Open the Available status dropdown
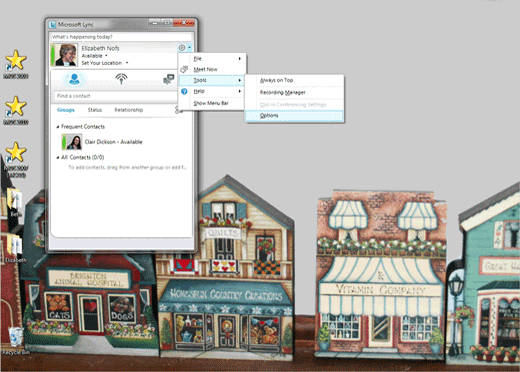Image resolution: width=520 pixels, height=372 pixels. tap(95, 56)
